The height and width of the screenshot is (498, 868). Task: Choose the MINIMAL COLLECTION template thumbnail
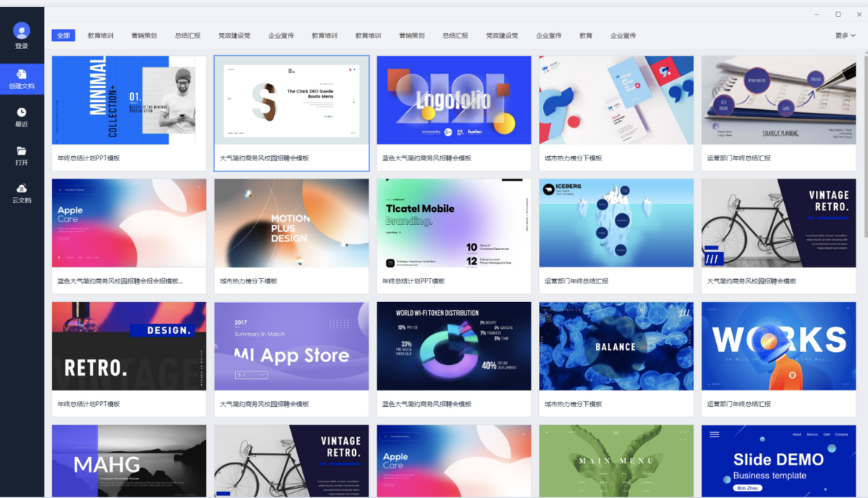[129, 100]
